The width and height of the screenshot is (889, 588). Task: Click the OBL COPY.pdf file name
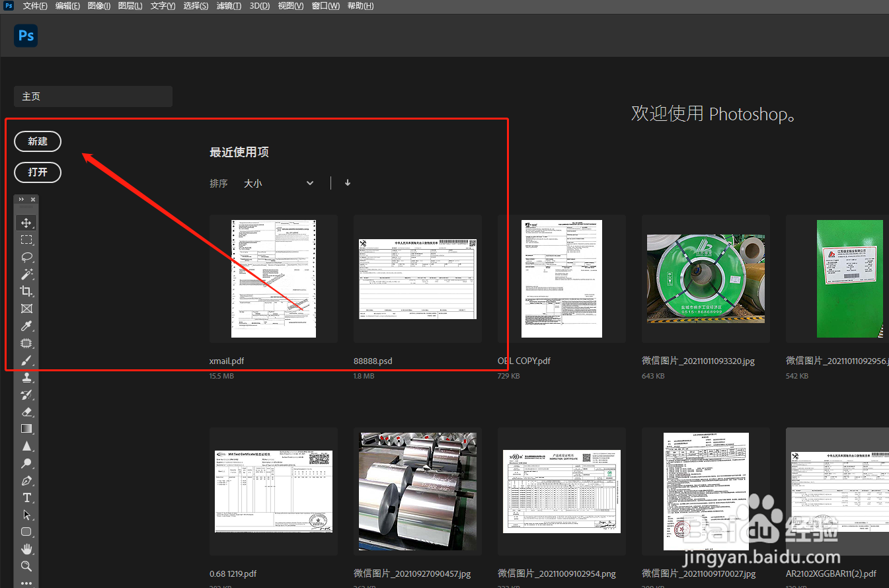pyautogui.click(x=524, y=361)
